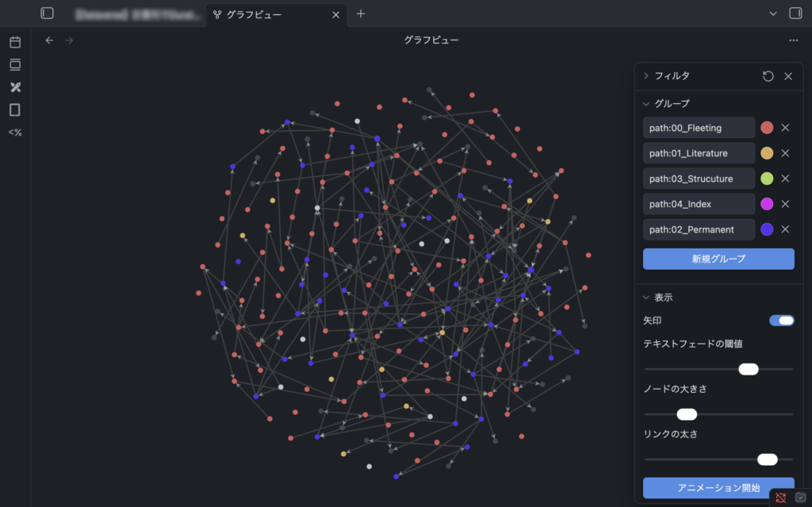Navigate back with the left arrow
812x507 pixels.
click(49, 40)
